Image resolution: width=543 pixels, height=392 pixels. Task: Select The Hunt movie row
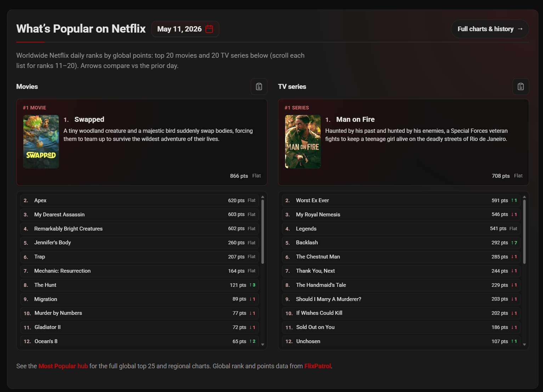point(140,285)
